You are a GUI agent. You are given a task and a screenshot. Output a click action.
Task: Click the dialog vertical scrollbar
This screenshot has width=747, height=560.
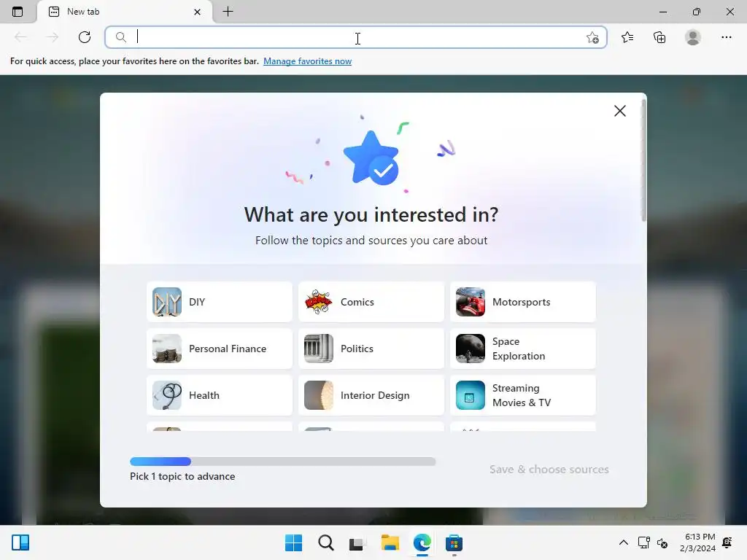(x=643, y=160)
